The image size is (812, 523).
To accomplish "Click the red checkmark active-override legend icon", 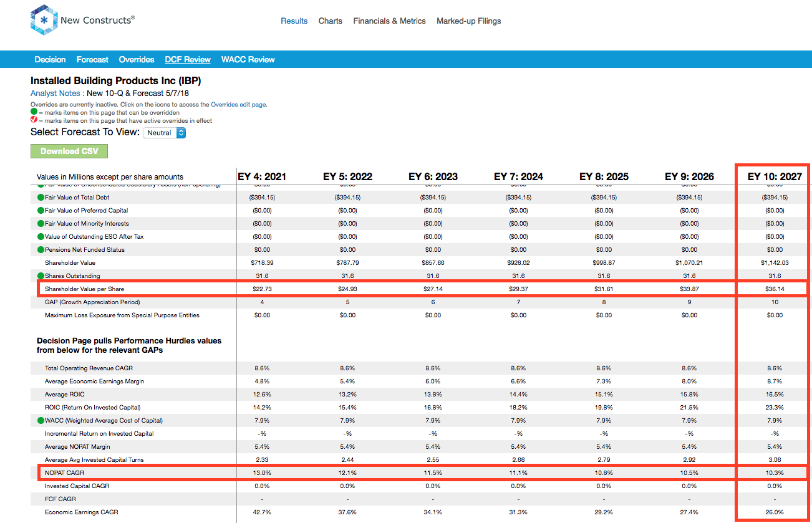I will (x=34, y=120).
